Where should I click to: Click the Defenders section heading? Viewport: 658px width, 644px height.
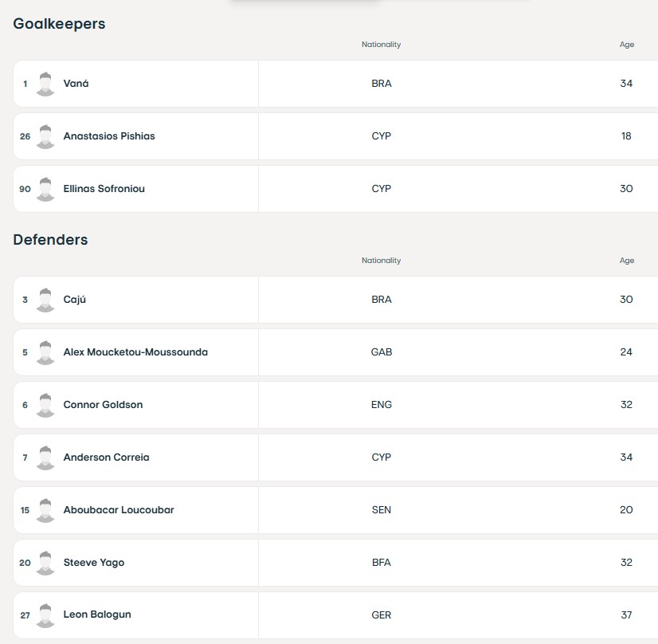(50, 240)
